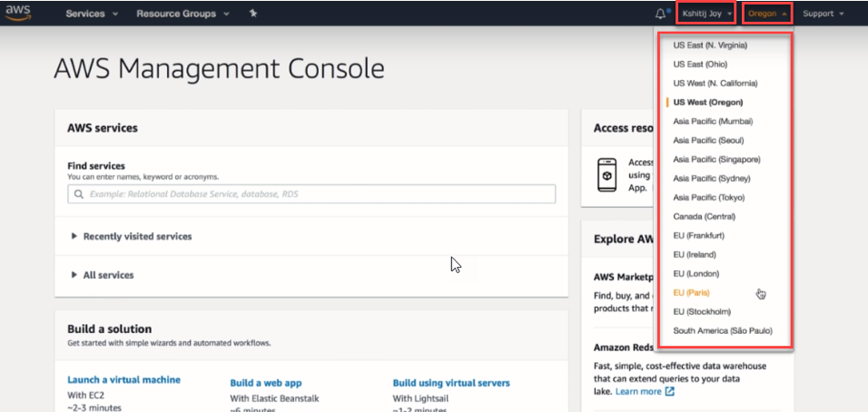
Task: Click the external link icon beside Learn more
Action: [669, 391]
